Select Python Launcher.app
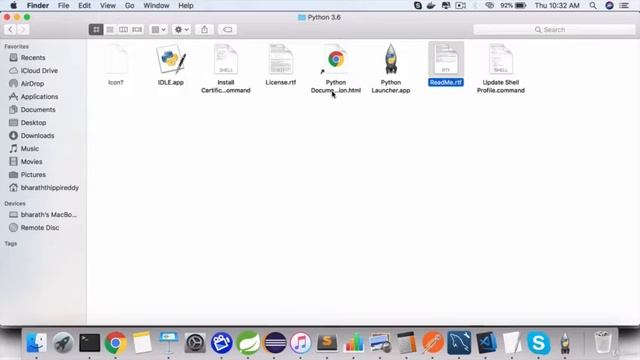 [391, 60]
